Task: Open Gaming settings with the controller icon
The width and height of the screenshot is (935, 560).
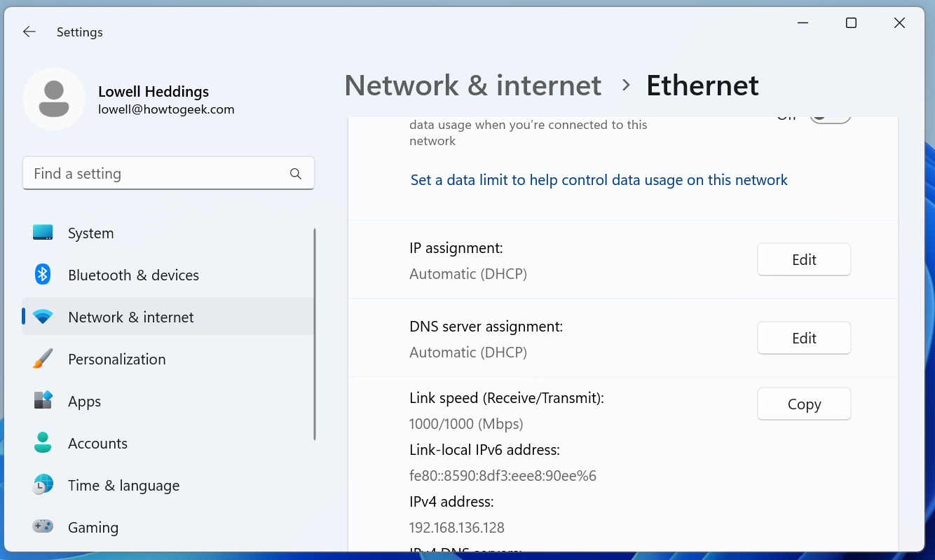Action: point(43,526)
